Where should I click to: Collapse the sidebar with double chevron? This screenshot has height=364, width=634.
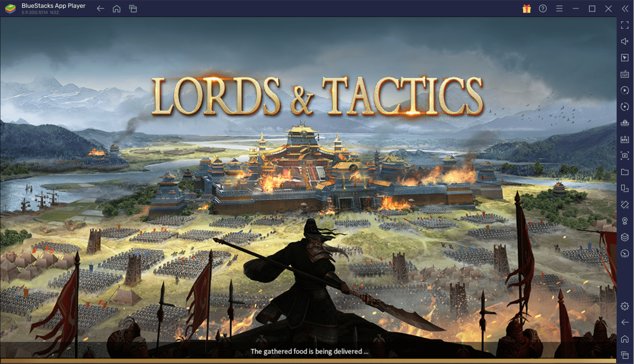tap(625, 9)
